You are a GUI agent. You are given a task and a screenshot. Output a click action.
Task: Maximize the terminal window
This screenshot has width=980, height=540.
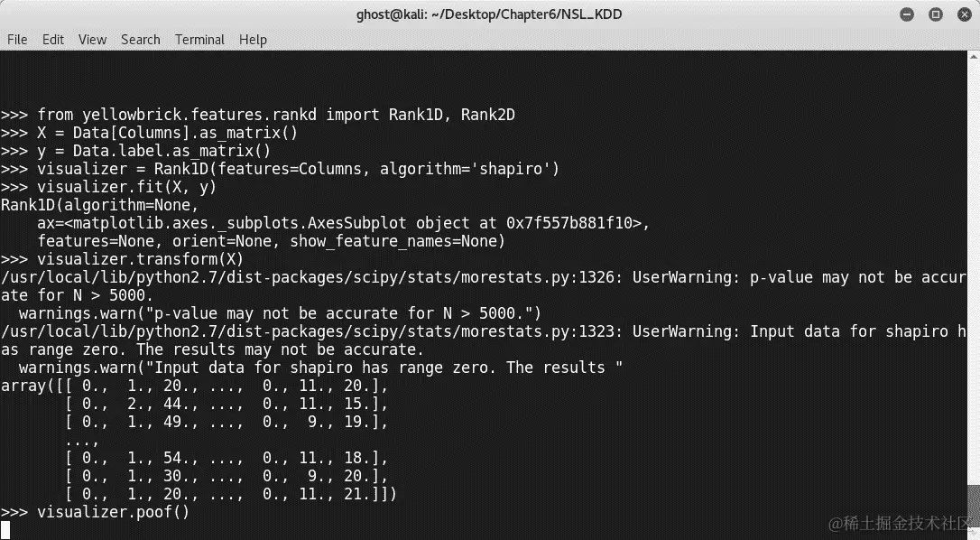coord(936,14)
